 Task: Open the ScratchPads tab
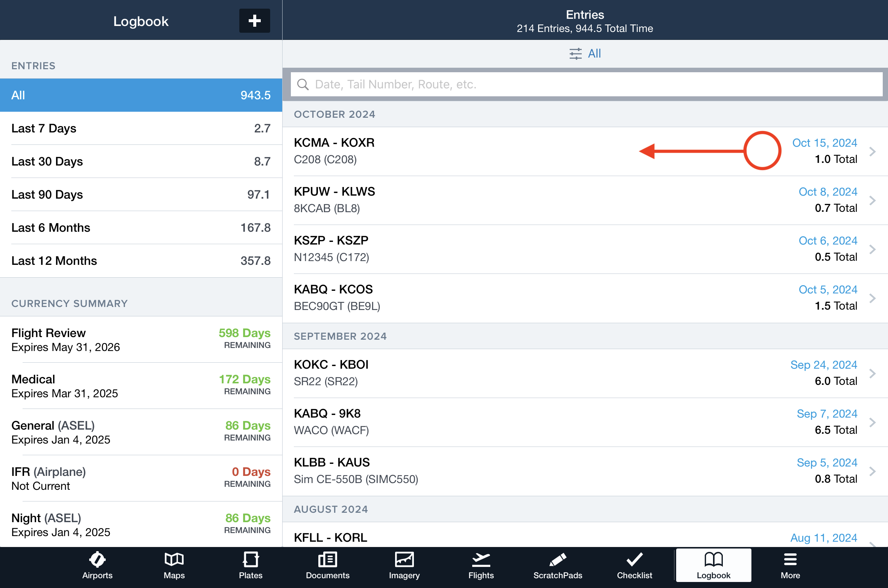558,565
